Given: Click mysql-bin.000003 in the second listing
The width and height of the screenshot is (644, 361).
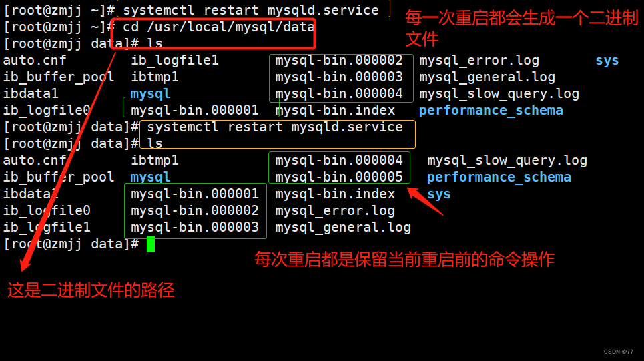Looking at the screenshot, I should click(x=195, y=227).
